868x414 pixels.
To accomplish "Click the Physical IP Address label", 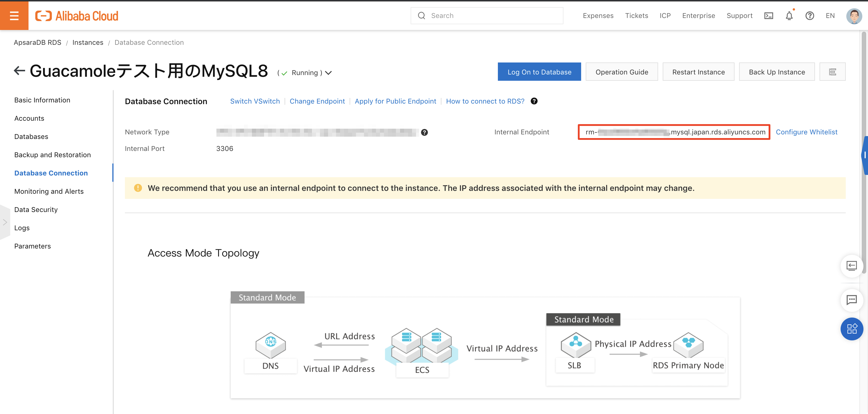I will pos(633,344).
